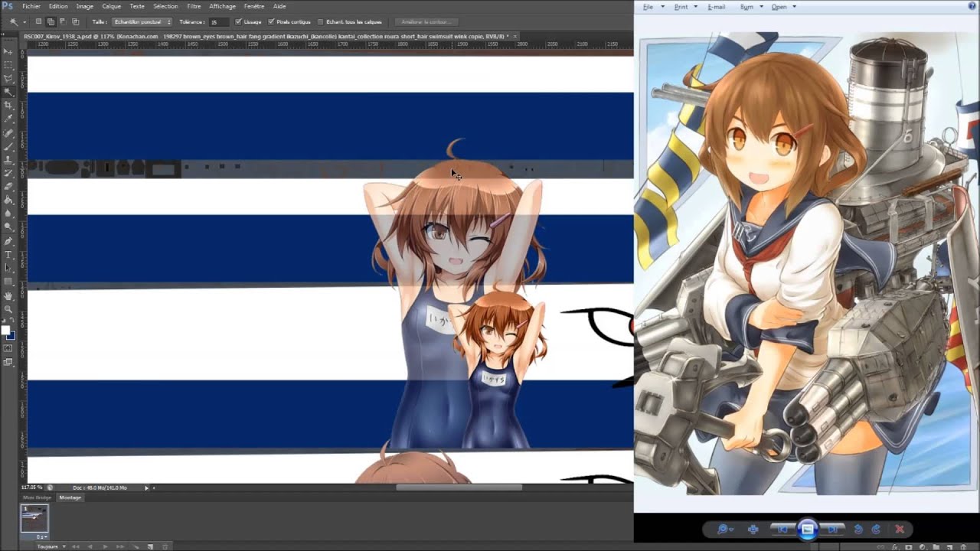Select the Clone Stamp tool
The width and height of the screenshot is (980, 551).
(x=8, y=159)
